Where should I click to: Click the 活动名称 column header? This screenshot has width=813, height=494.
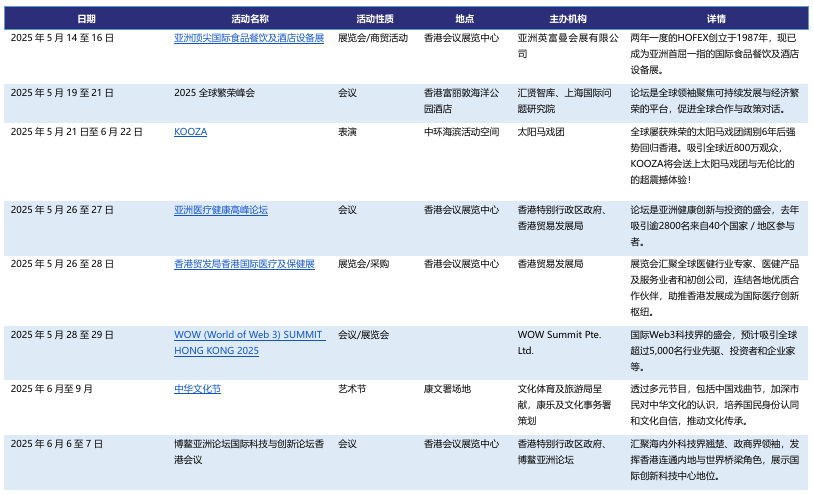point(250,19)
